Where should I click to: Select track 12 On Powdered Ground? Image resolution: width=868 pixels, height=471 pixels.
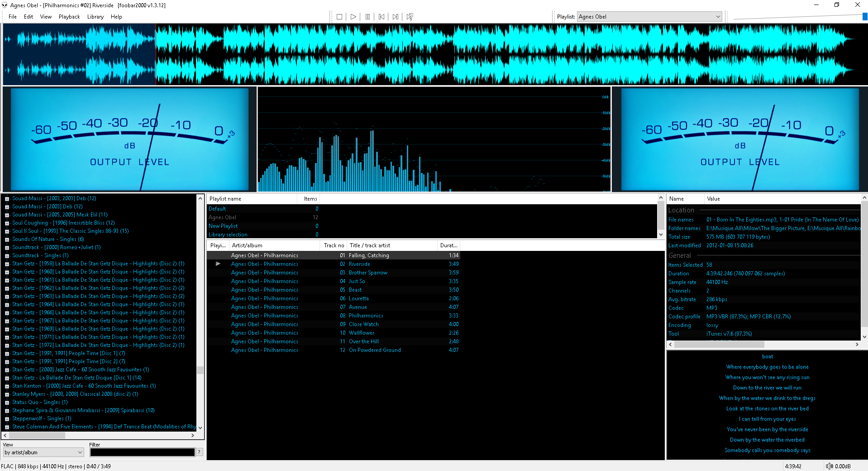(x=334, y=350)
